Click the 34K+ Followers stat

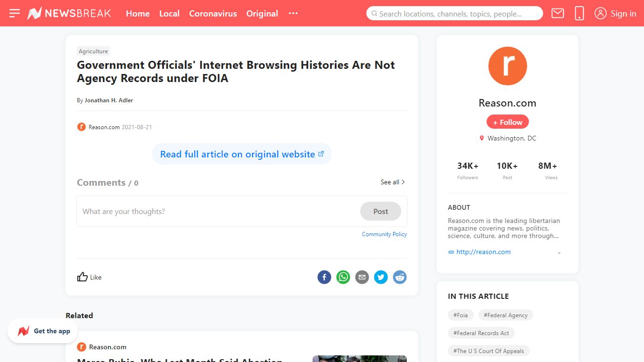[x=468, y=170]
